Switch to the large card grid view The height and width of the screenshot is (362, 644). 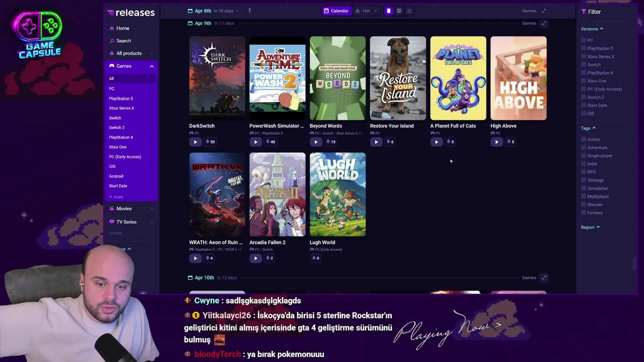point(388,11)
